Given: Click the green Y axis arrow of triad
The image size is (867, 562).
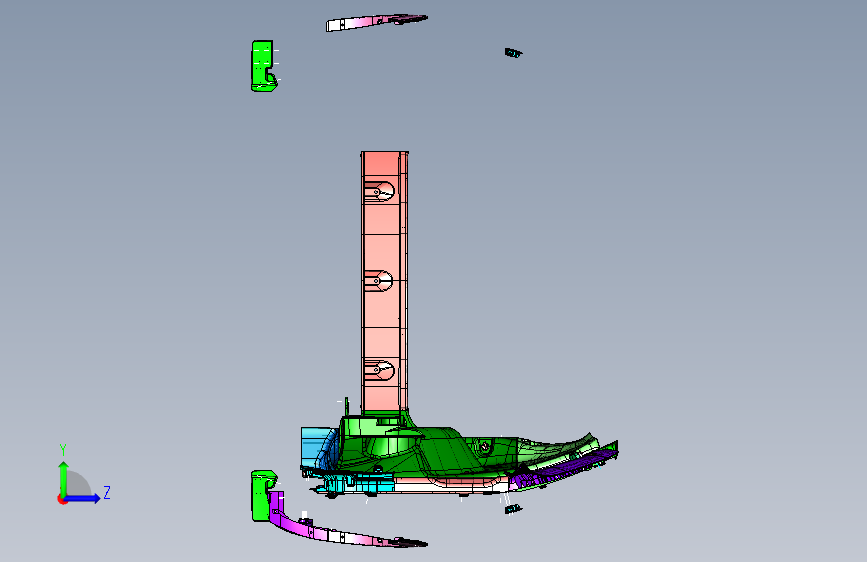Looking at the screenshot, I should click(64, 478).
